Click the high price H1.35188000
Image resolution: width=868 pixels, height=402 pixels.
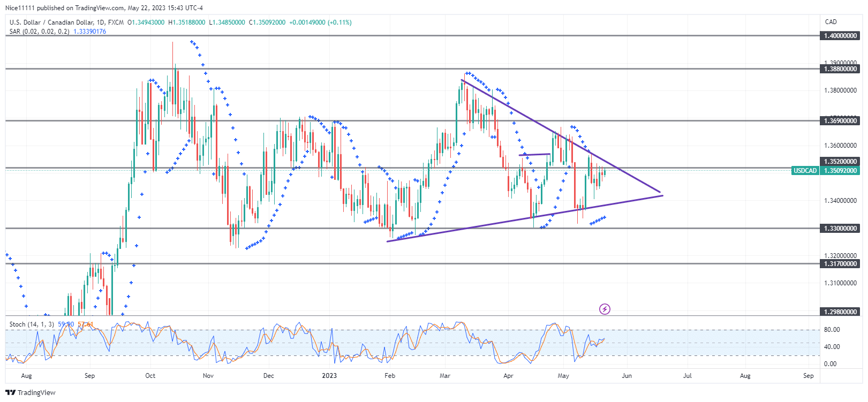(186, 22)
